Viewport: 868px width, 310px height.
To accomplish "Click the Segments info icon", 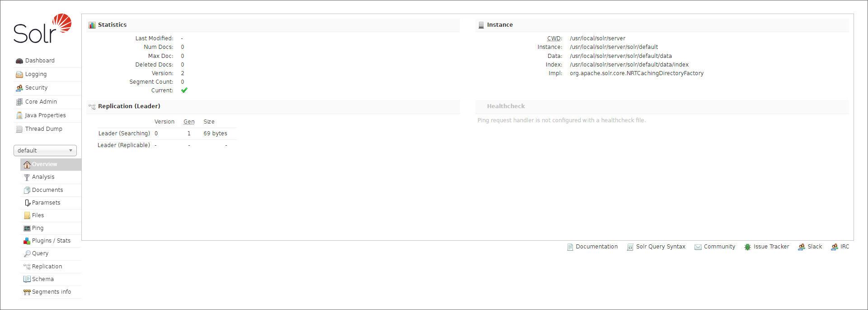I will click(x=27, y=292).
